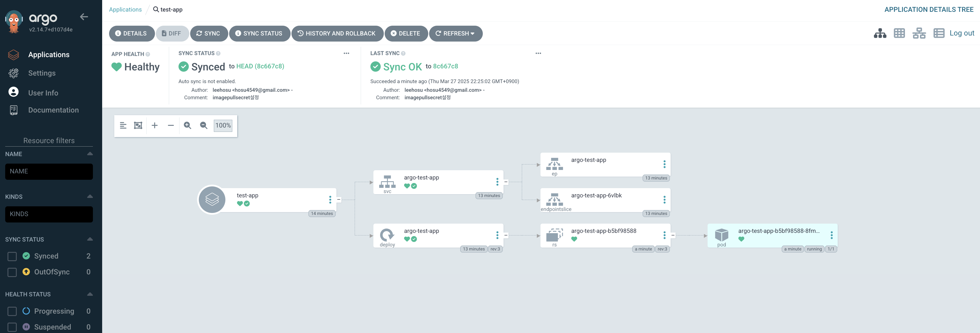Image resolution: width=980 pixels, height=333 pixels.
Task: Open kebab menu on deploy node
Action: pos(497,235)
